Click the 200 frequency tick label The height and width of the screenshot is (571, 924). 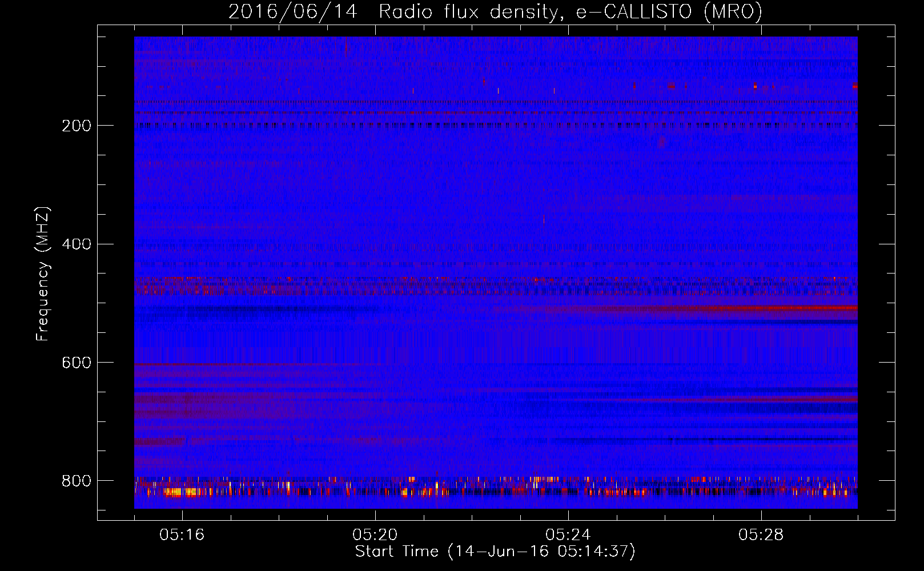77,126
